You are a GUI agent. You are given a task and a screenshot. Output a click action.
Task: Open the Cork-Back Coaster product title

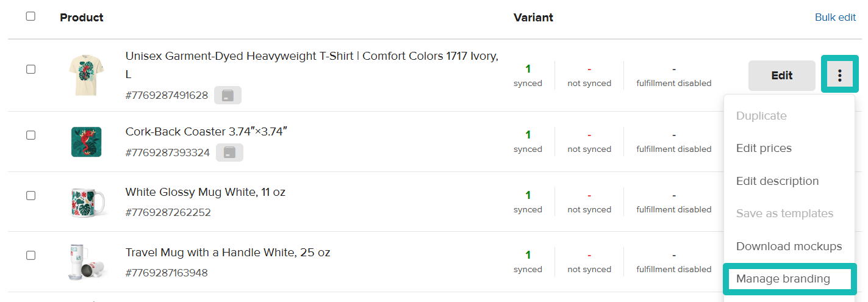(x=206, y=132)
